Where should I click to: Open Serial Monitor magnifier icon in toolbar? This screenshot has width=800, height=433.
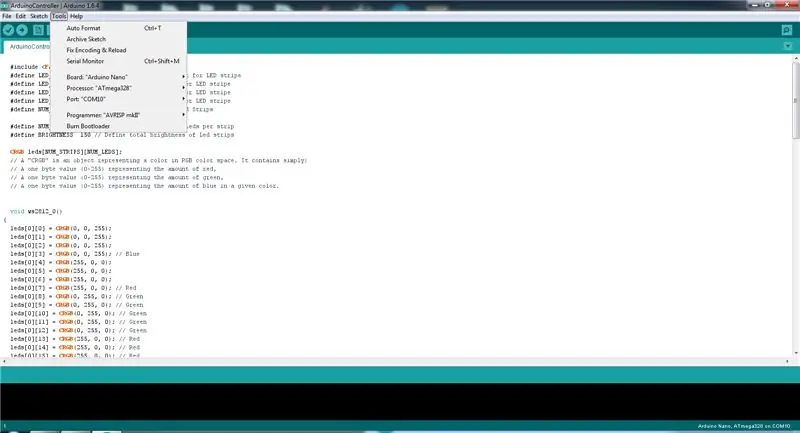click(x=787, y=30)
